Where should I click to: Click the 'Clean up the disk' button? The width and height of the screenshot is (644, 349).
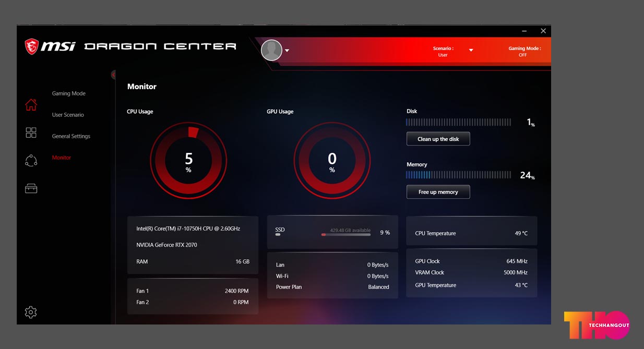point(438,139)
